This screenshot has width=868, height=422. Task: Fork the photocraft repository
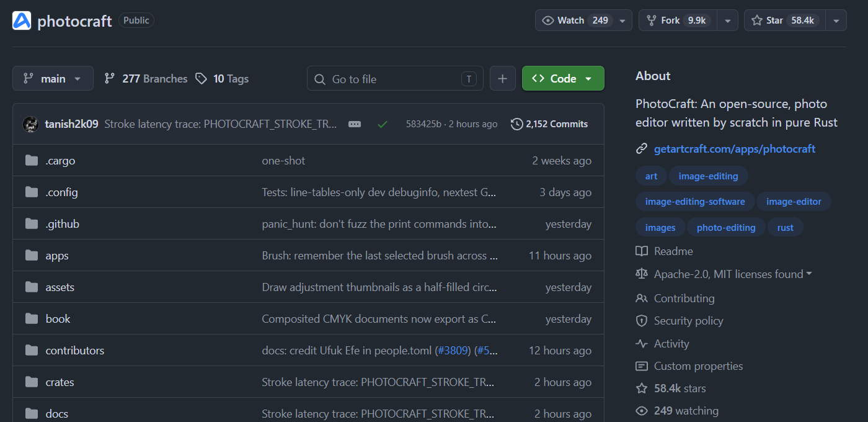pos(678,20)
